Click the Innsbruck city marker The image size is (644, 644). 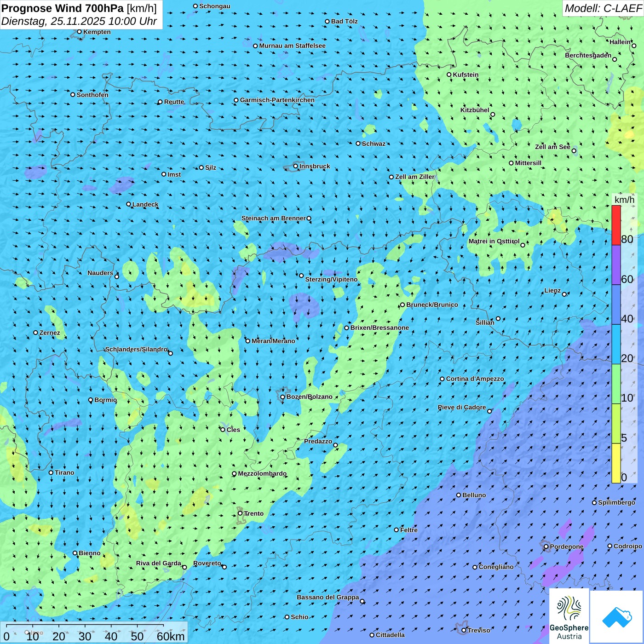(x=296, y=166)
